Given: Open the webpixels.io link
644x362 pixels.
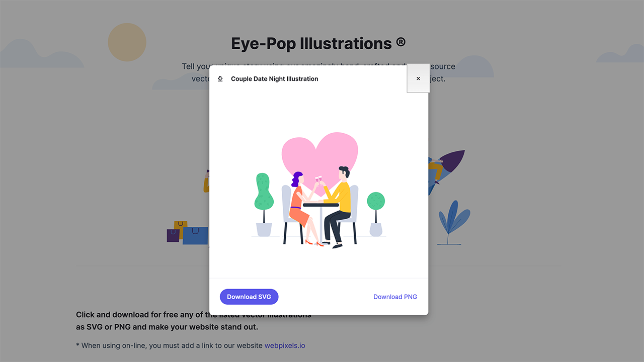Looking at the screenshot, I should click(285, 345).
